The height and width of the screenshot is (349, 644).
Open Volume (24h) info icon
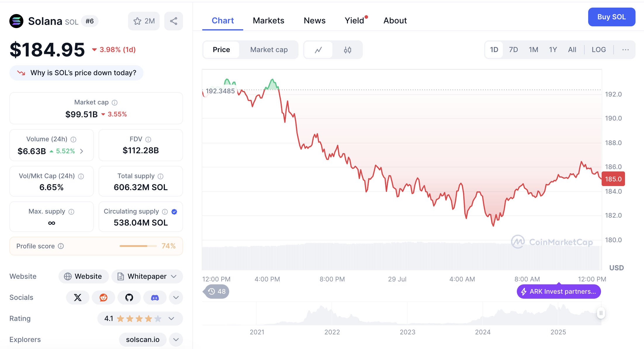pos(74,140)
